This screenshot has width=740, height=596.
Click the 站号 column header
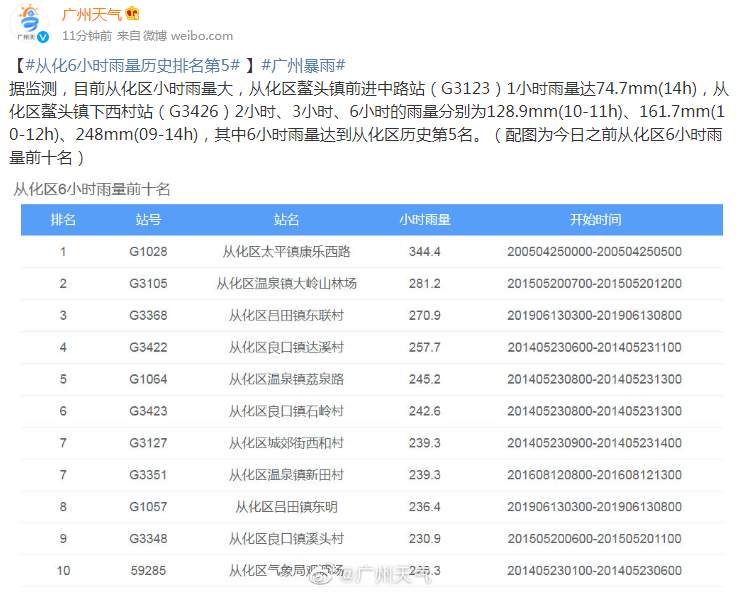coord(148,220)
